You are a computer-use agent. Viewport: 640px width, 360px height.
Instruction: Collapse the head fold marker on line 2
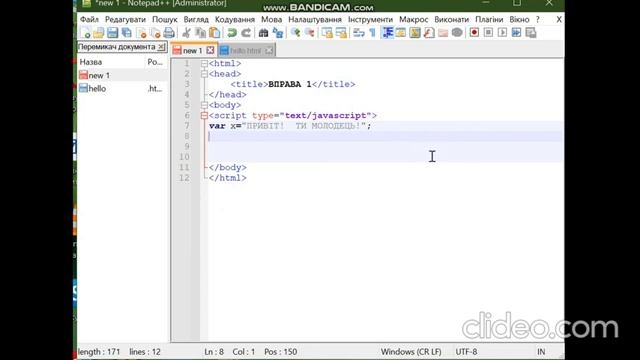pyautogui.click(x=204, y=74)
